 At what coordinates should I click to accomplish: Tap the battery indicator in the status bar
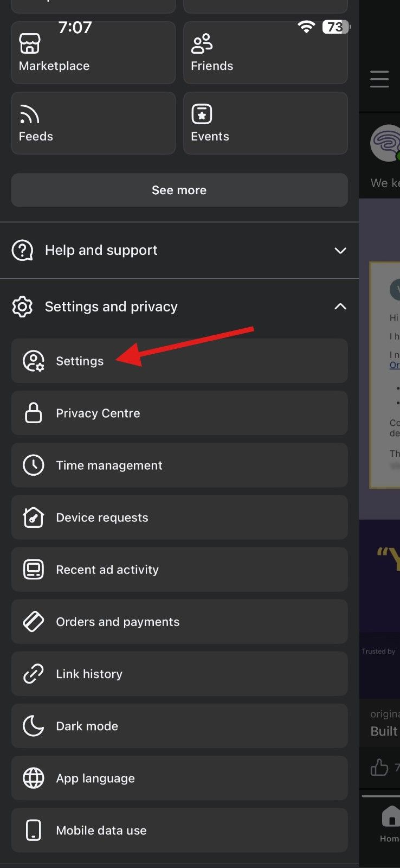[335, 27]
